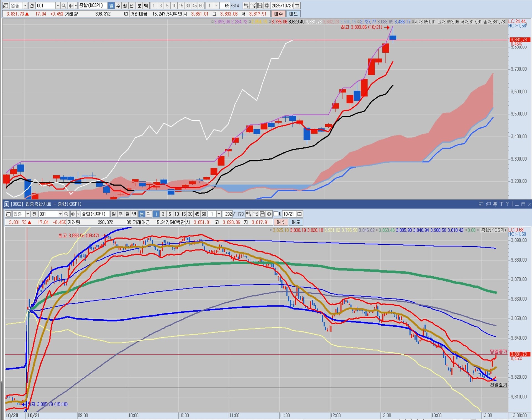Open the 001 code dropdown in the bottom chart
This screenshot has width=532, height=420.
tap(60, 214)
